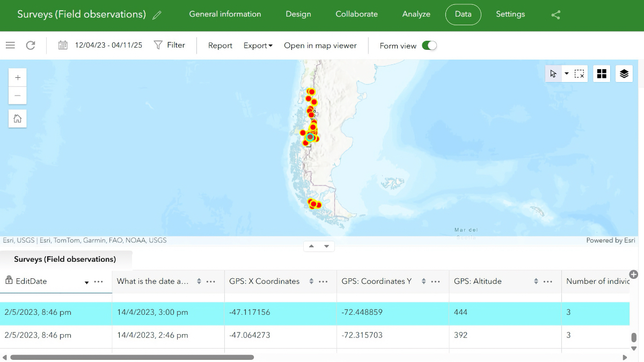644x362 pixels.
Task: Select the Data tab
Action: (463, 14)
